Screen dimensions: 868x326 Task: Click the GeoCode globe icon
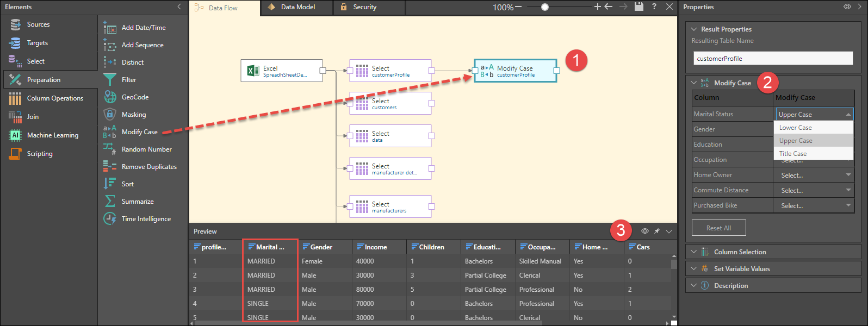click(110, 97)
